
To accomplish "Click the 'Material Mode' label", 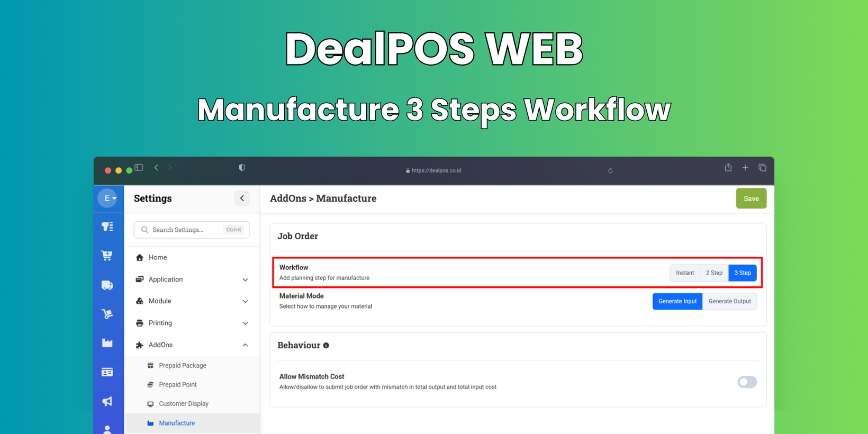I will [x=301, y=296].
